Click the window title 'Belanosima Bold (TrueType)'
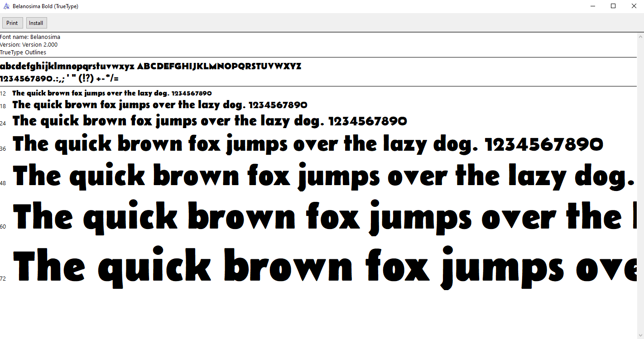Image resolution: width=644 pixels, height=339 pixels. [x=45, y=6]
